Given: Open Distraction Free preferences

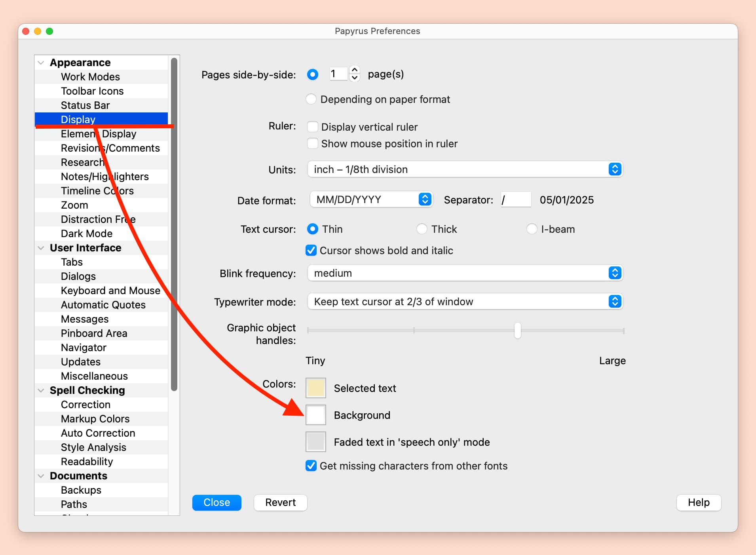Looking at the screenshot, I should coord(101,219).
